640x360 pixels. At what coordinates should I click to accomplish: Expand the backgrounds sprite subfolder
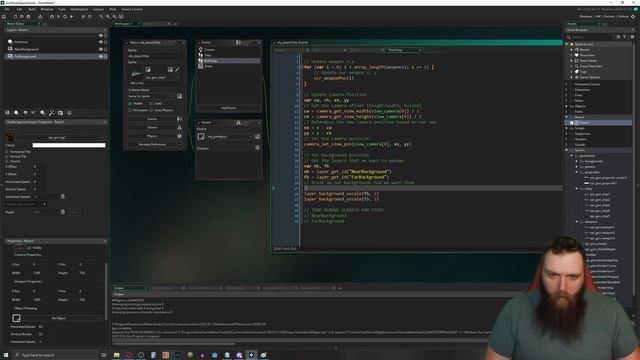577,161
